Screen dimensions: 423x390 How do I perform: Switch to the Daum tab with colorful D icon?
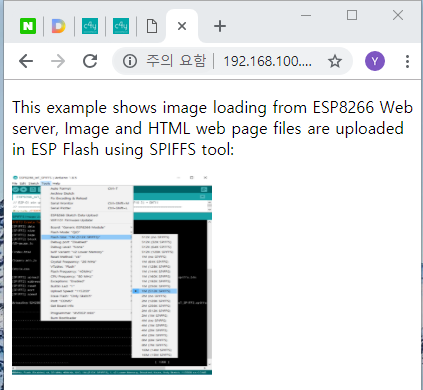click(58, 26)
